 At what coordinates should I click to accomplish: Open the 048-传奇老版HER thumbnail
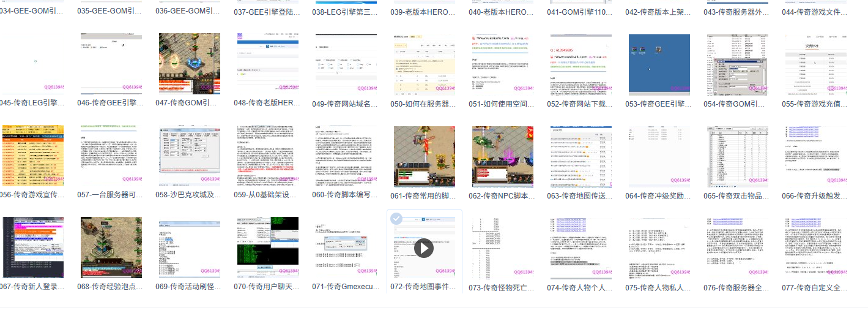pyautogui.click(x=268, y=64)
